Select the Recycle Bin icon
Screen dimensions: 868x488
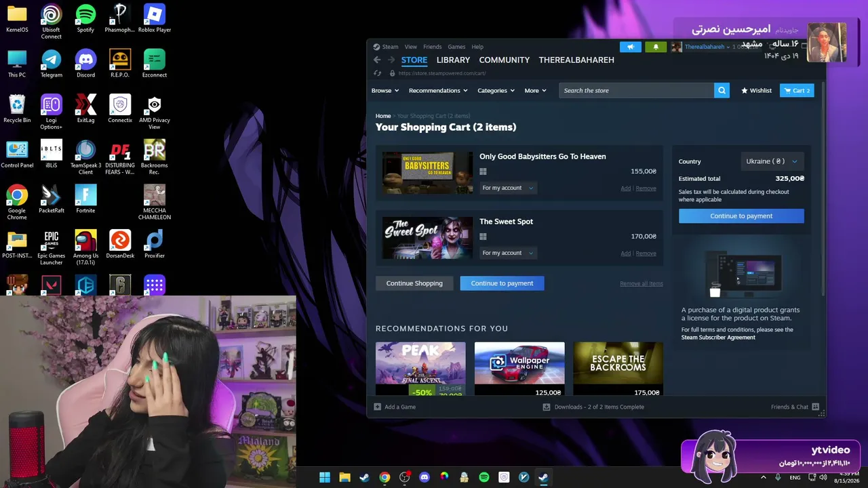click(x=17, y=109)
